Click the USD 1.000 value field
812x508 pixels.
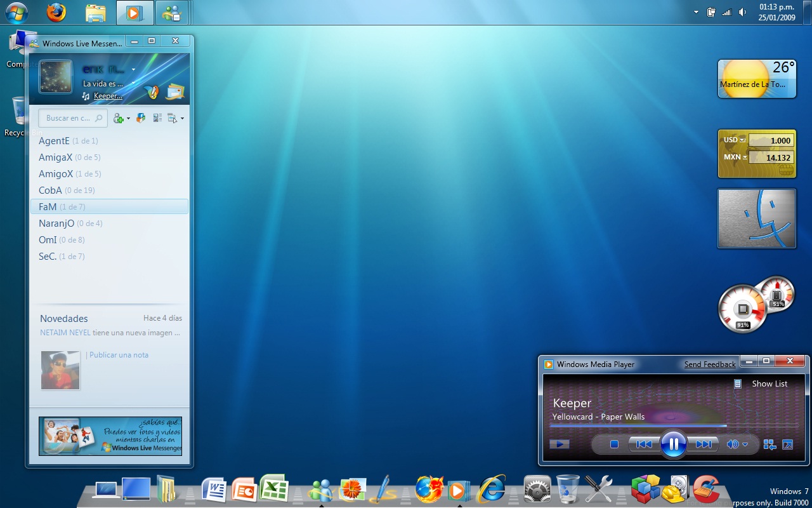tap(771, 140)
